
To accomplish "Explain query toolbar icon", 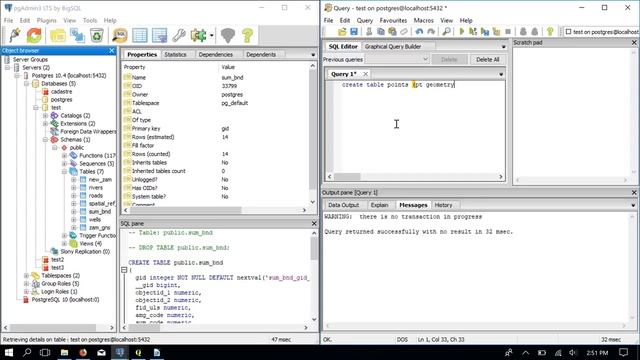I will (496, 31).
